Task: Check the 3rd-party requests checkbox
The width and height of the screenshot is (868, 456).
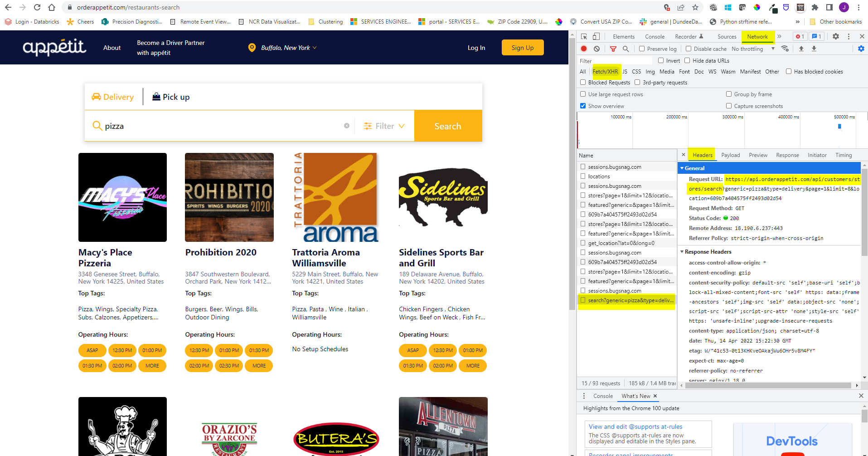Action: tap(637, 82)
